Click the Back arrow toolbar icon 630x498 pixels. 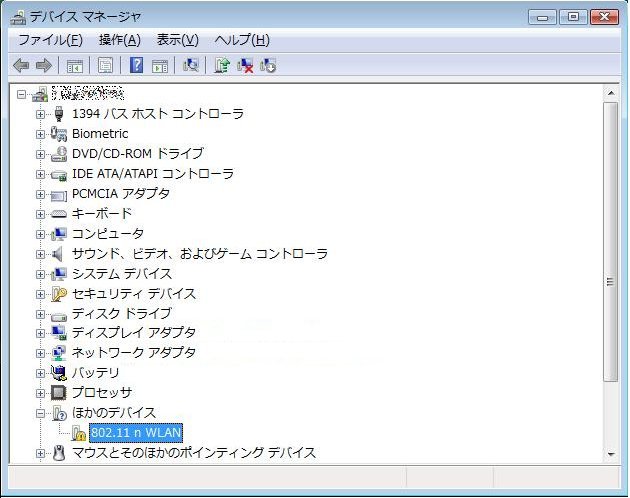pyautogui.click(x=21, y=65)
